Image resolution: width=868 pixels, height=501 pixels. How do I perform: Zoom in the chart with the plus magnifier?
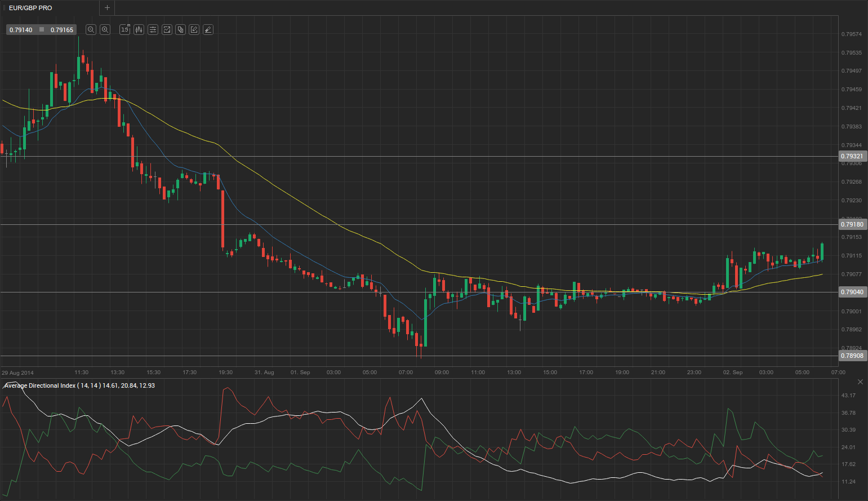105,30
